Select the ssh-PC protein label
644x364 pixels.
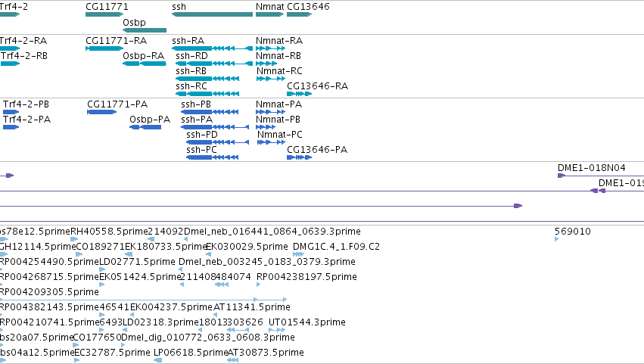click(x=201, y=150)
